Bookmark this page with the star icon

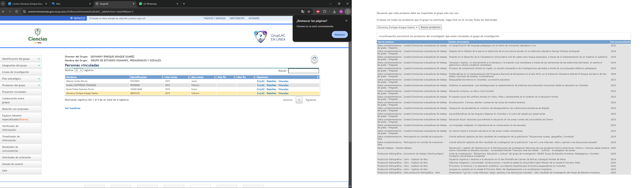pos(309,12)
